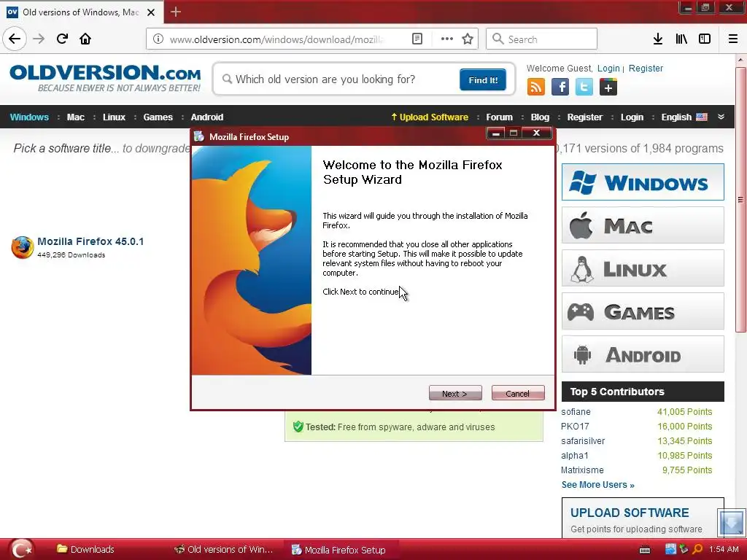Open contributor safarisilver profile
The image size is (747, 560).
click(x=583, y=441)
